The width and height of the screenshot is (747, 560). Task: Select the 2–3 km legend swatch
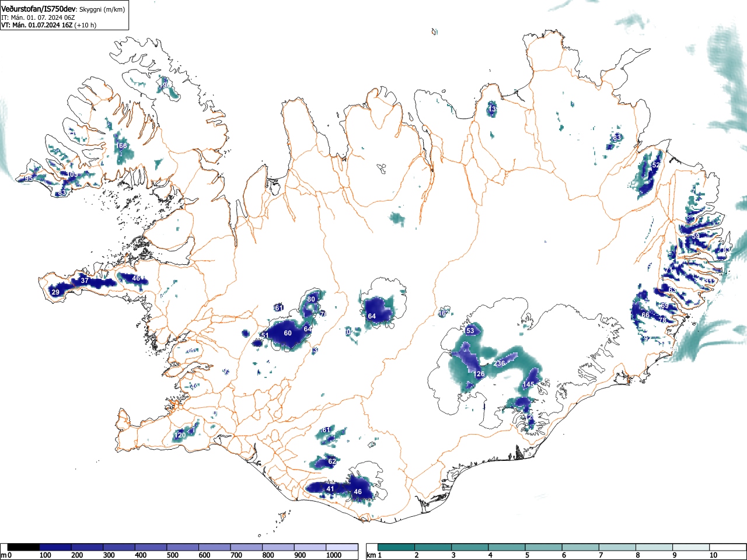434,547
